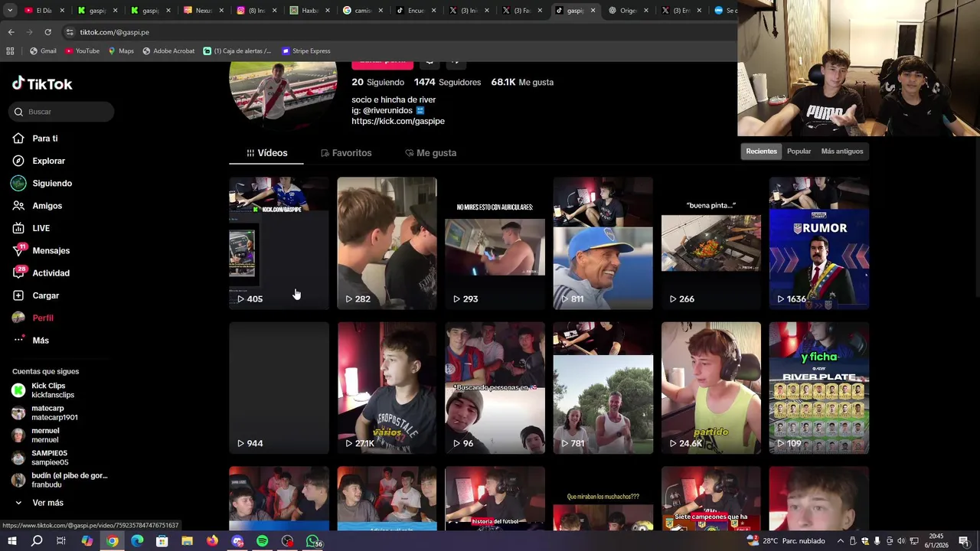Open the video with 781 views
This screenshot has width=980, height=551.
point(603,388)
